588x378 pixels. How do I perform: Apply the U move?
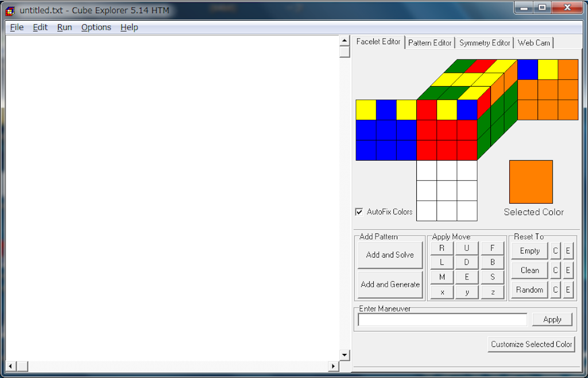pos(466,248)
